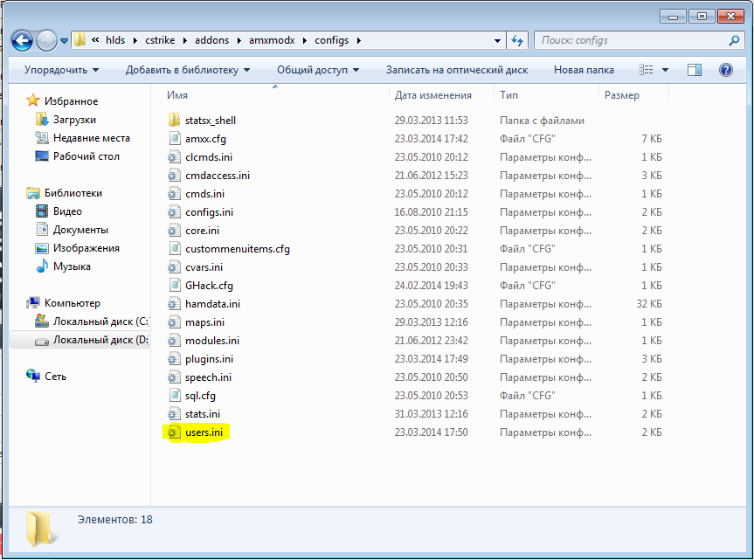Change the view with view icon
Image resolution: width=754 pixels, height=560 pixels.
pos(646,70)
